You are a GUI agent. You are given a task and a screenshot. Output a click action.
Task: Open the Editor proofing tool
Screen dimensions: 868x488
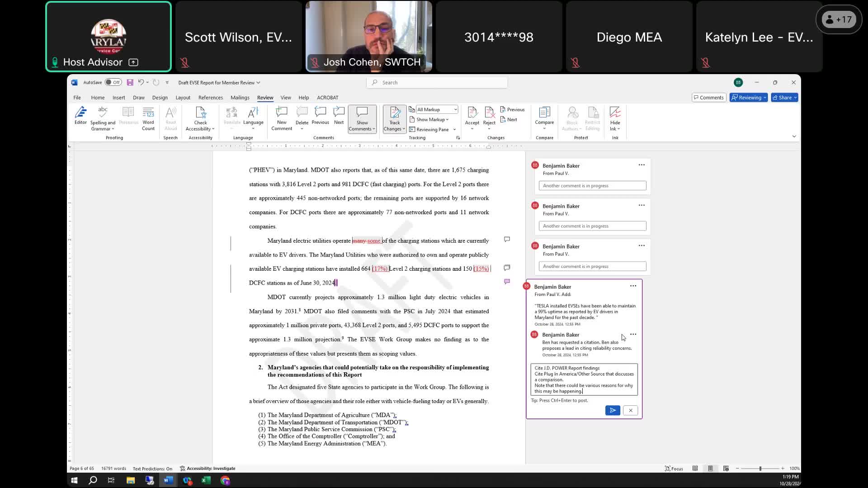tap(80, 116)
